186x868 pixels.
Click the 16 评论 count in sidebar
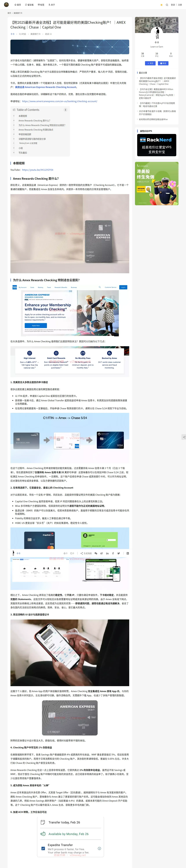pos(157,55)
